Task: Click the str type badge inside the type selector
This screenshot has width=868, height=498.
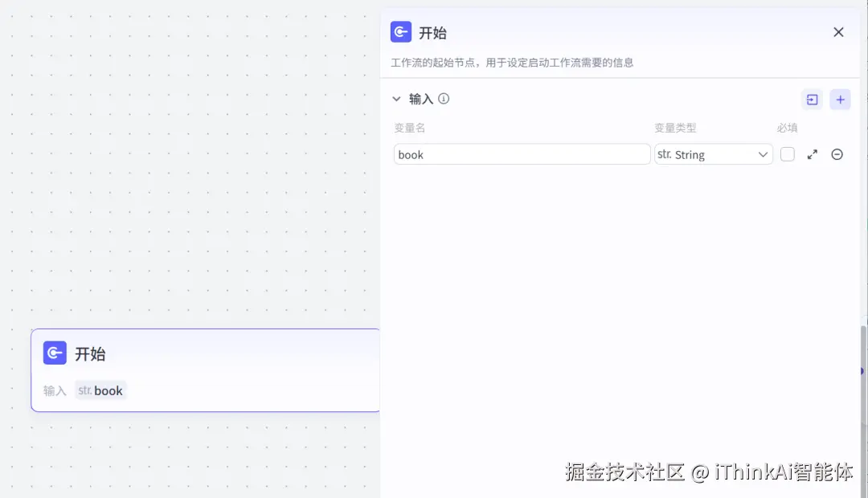Action: point(665,154)
